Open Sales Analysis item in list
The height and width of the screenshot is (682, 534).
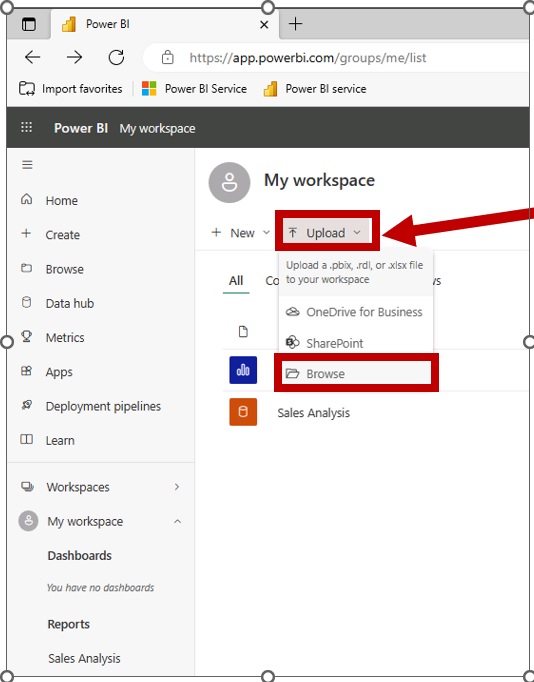point(314,413)
